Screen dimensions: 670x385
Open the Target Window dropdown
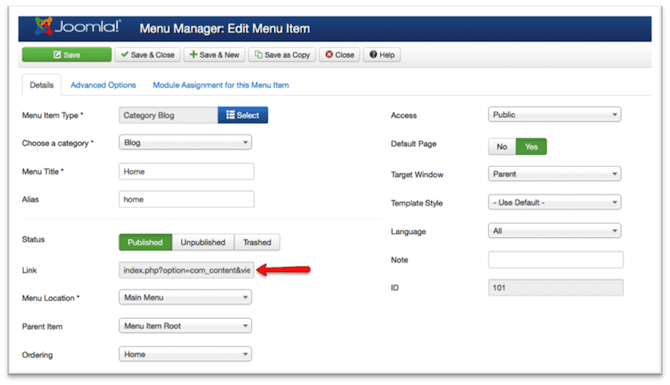pyautogui.click(x=555, y=174)
